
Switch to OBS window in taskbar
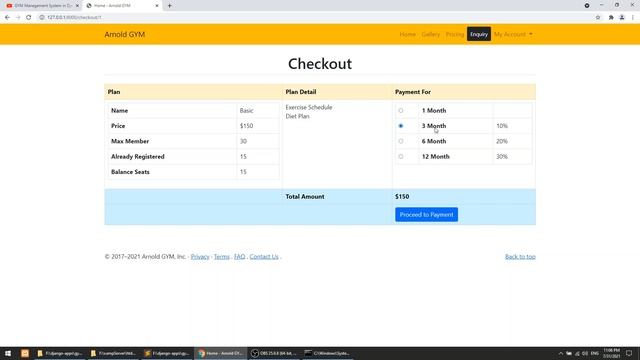tap(274, 353)
